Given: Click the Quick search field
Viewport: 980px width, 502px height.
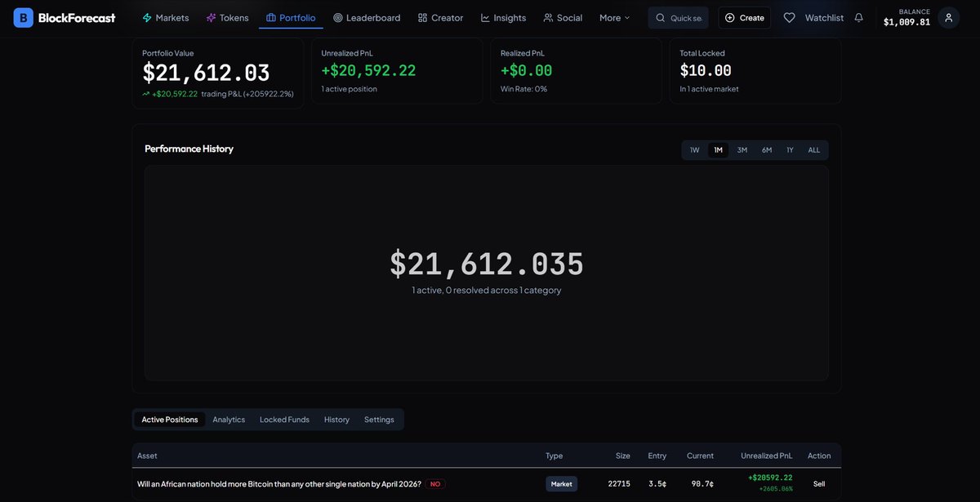Looking at the screenshot, I should click(x=679, y=17).
